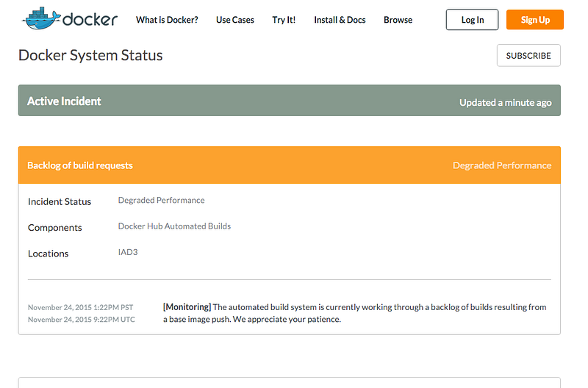Click the Docker whale logo
Viewport: 588px width, 388px height.
pyautogui.click(x=70, y=18)
